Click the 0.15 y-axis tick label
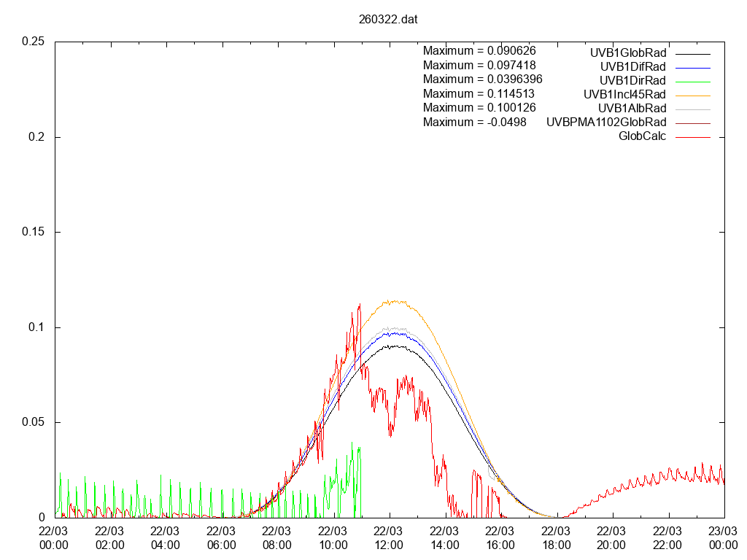 tap(34, 233)
